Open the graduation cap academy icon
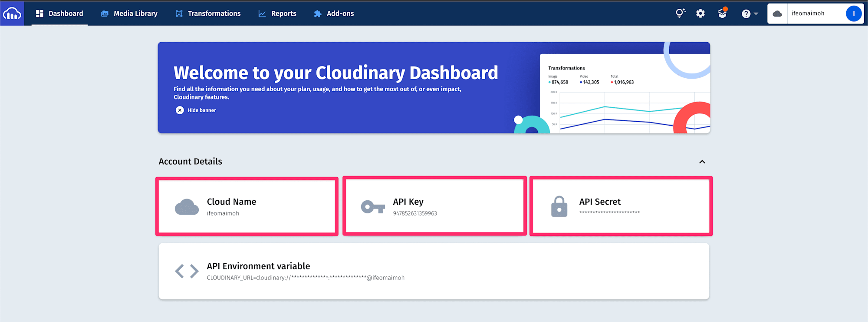868x322 pixels. (x=722, y=13)
